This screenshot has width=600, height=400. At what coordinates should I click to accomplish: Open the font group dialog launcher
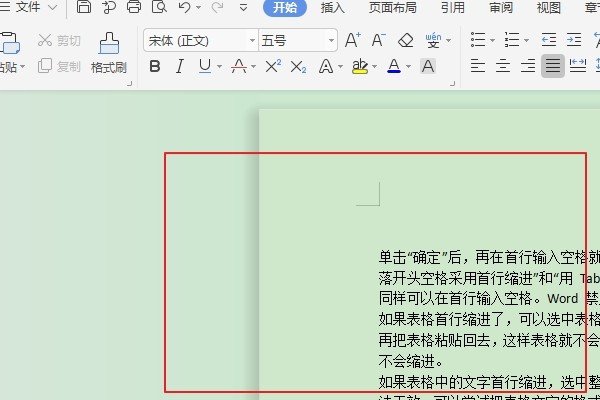[453, 83]
